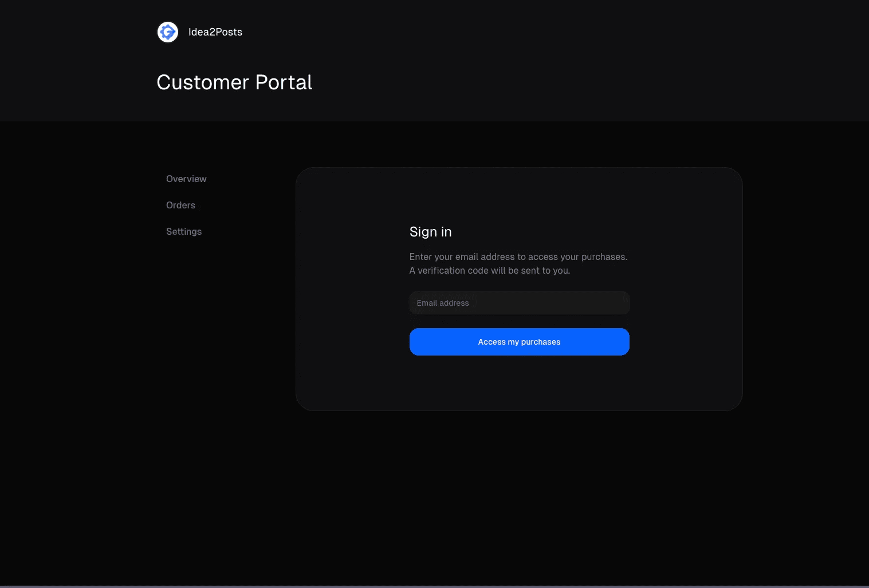Image resolution: width=869 pixels, height=588 pixels.
Task: Click the 'Email address' placeholder text
Action: [x=443, y=303]
